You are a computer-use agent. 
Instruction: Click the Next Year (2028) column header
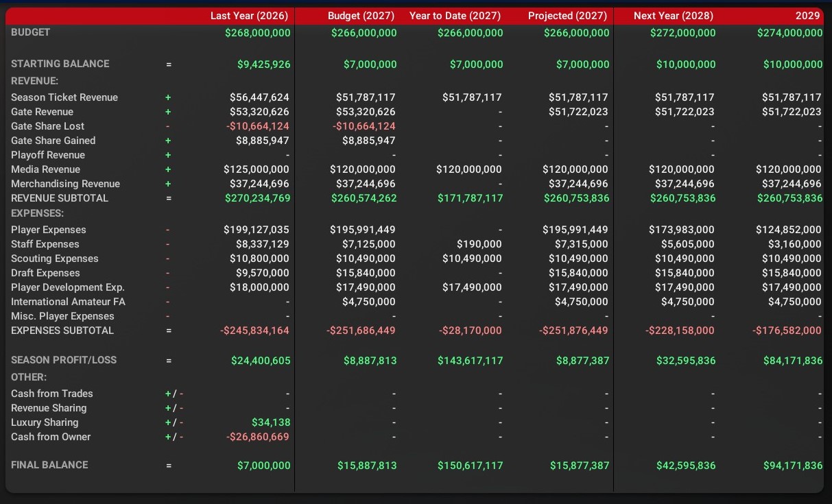point(673,15)
